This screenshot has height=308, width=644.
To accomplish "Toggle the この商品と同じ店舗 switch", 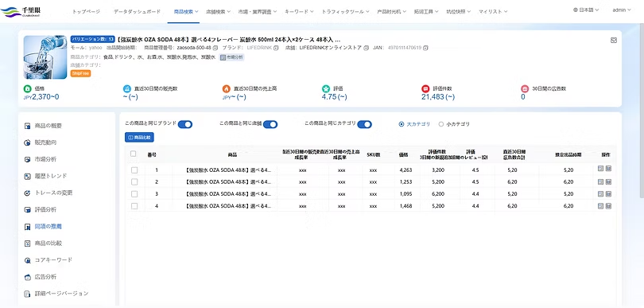I will click(x=270, y=124).
